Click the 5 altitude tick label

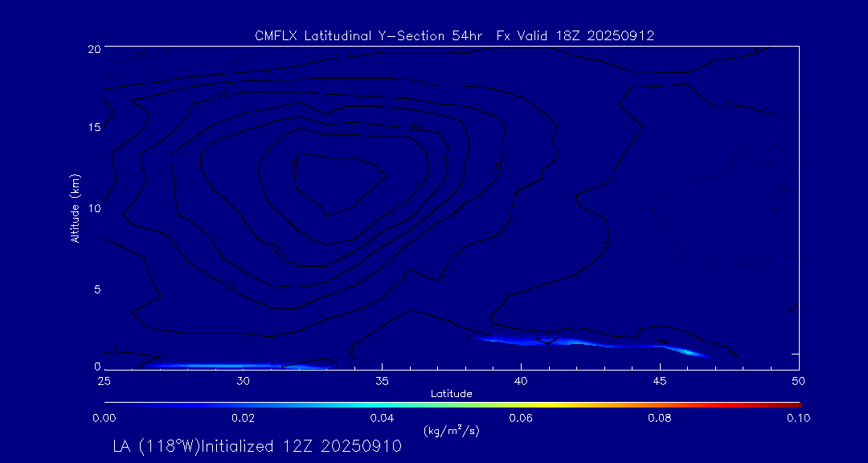click(97, 289)
